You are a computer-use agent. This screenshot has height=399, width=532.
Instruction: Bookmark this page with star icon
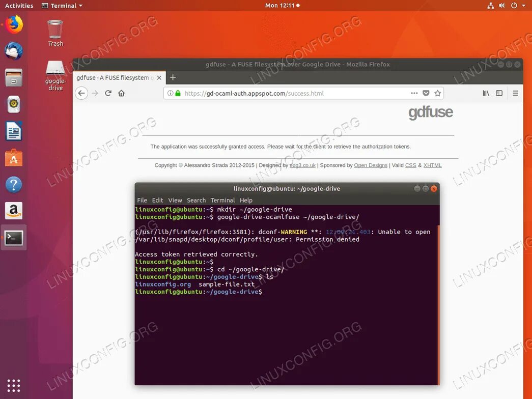tap(438, 93)
